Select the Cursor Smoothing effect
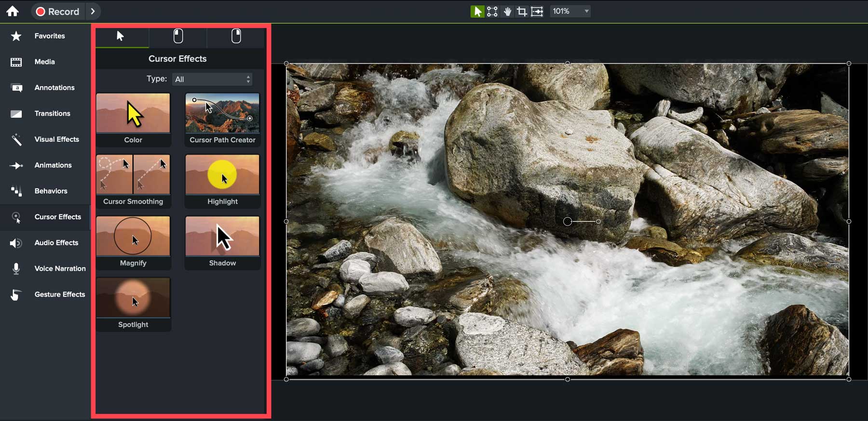The height and width of the screenshot is (421, 868). click(133, 181)
